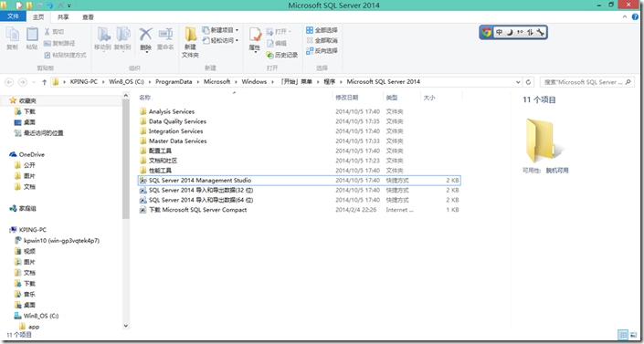This screenshot has height=344, width=644.
Task: Click the navigation pane scroll down arrow
Action: pos(126,326)
